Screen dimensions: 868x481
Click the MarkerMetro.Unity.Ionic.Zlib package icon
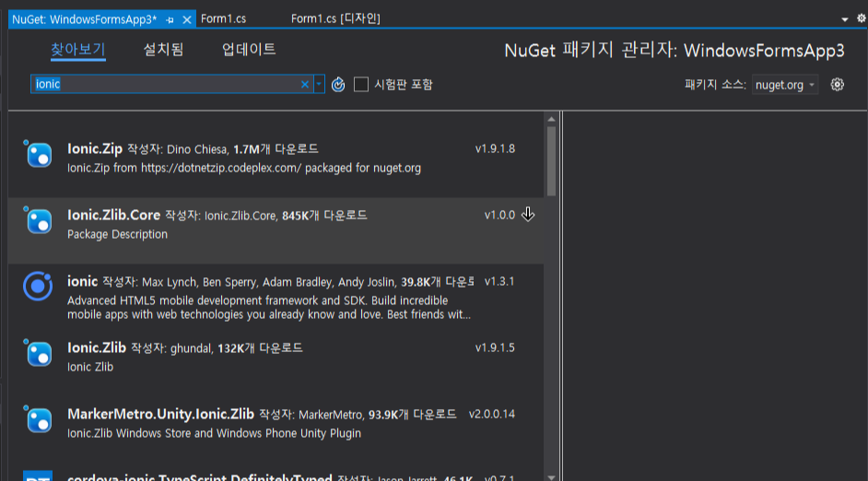click(x=39, y=419)
